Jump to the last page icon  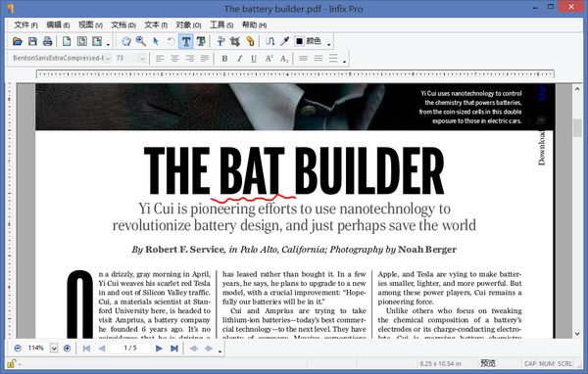174,349
